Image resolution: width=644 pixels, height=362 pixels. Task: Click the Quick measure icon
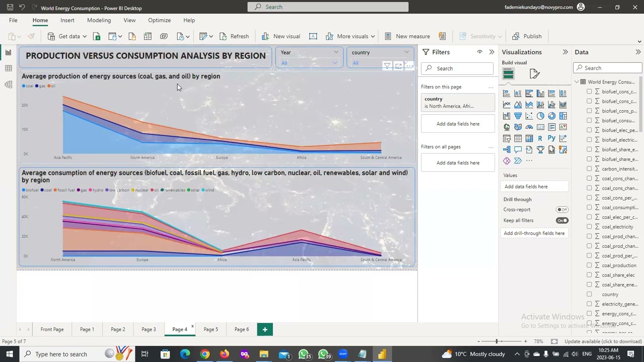point(442,36)
